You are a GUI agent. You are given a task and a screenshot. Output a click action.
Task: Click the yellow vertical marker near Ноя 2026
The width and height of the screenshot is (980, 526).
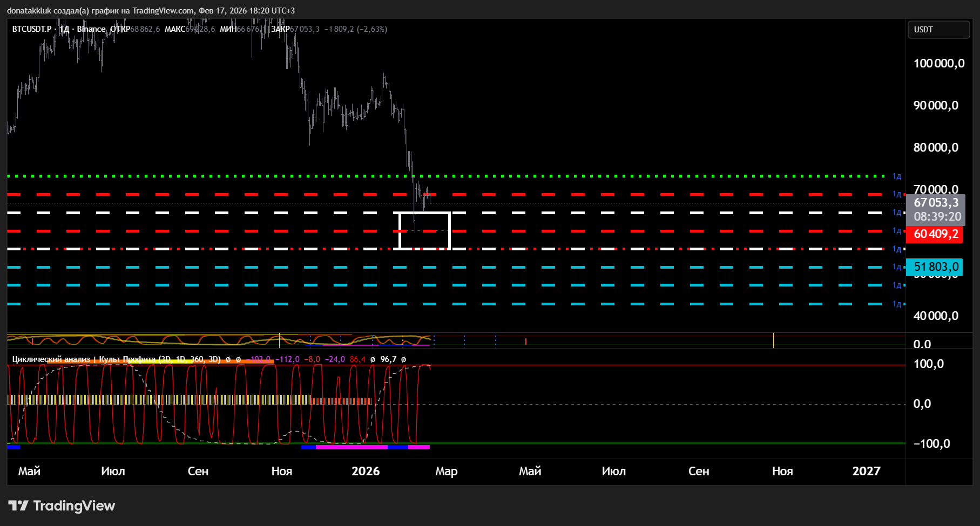[x=773, y=340]
